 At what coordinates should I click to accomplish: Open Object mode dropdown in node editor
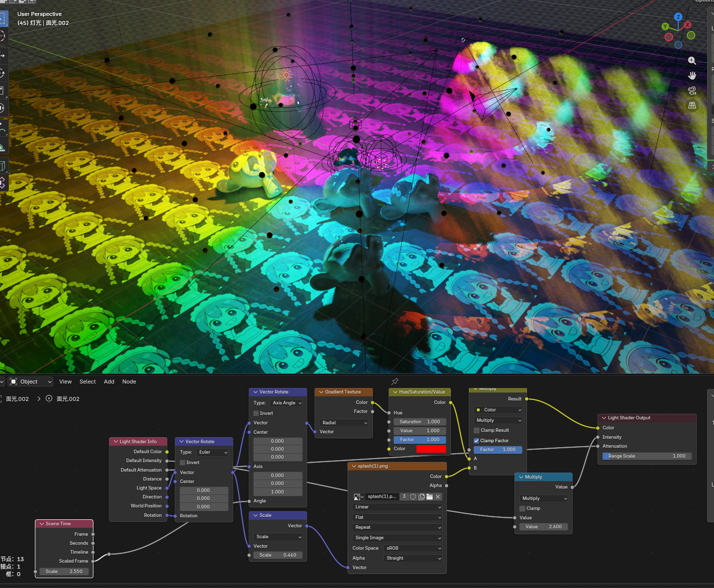click(x=31, y=382)
